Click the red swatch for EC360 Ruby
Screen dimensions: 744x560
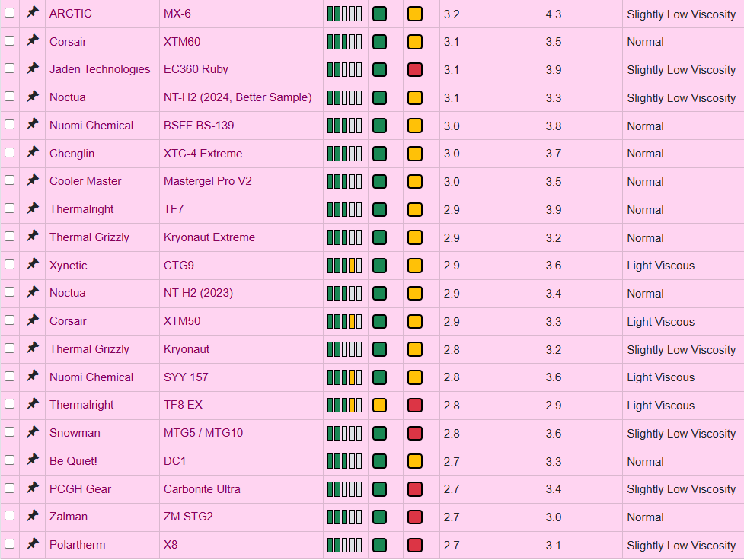[415, 70]
